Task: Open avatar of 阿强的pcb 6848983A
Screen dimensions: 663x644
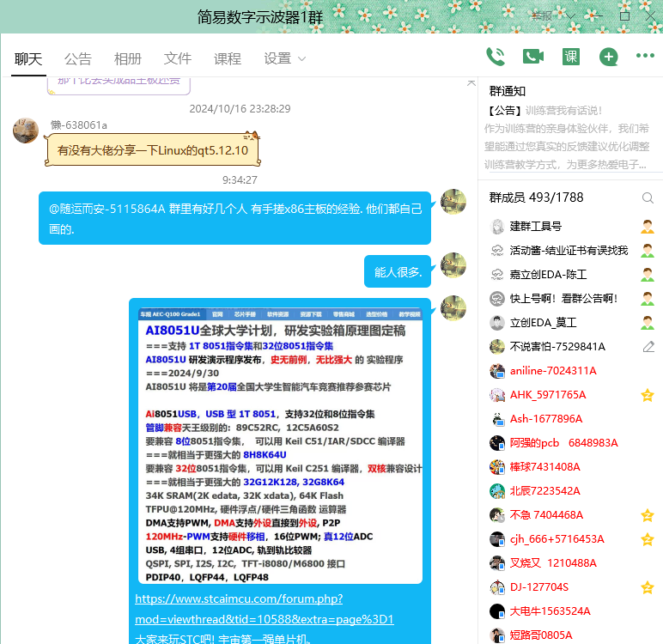Action: (x=497, y=443)
